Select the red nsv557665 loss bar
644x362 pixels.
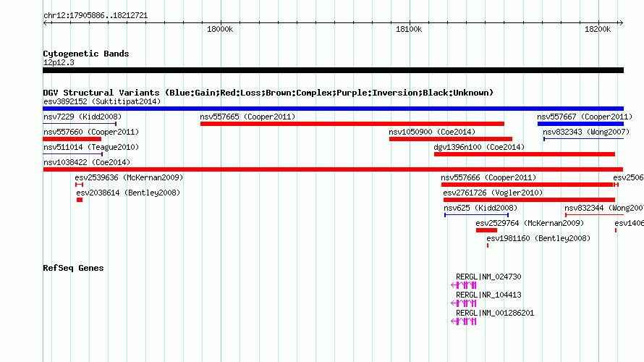click(352, 124)
